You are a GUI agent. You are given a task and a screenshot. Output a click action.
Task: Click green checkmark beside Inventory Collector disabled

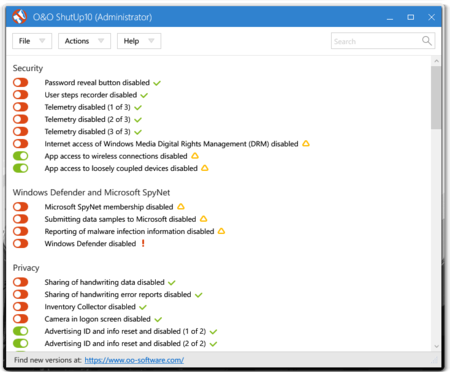coord(143,307)
